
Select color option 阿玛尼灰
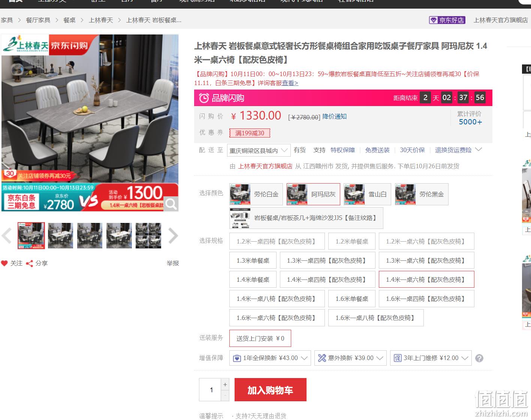point(313,194)
